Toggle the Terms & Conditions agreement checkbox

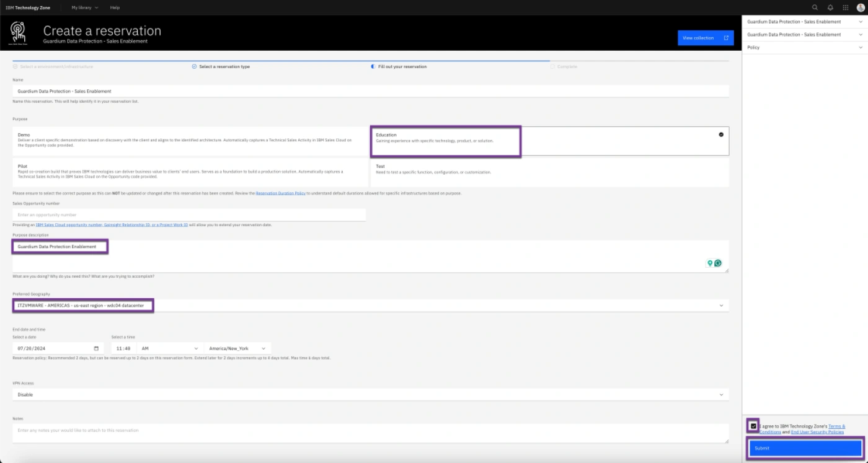753,426
